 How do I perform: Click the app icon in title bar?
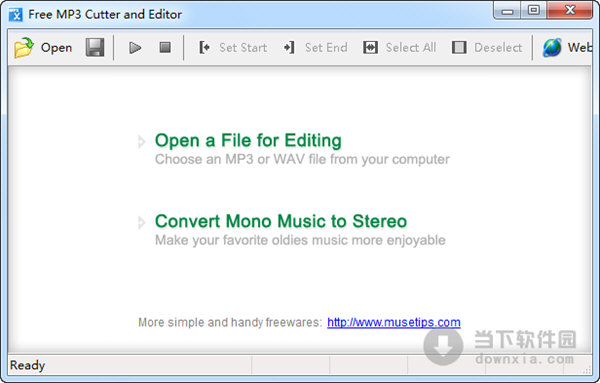16,15
